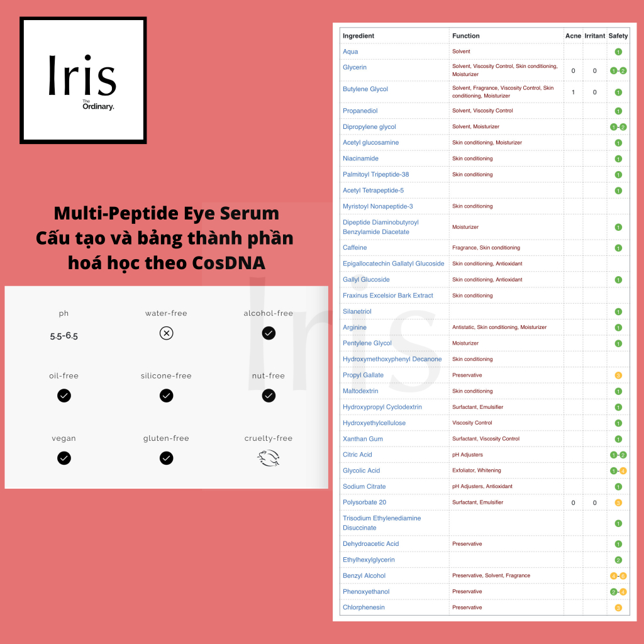Screen dimensions: 644x644
Task: Click the vegan checkmark
Action: (64, 458)
